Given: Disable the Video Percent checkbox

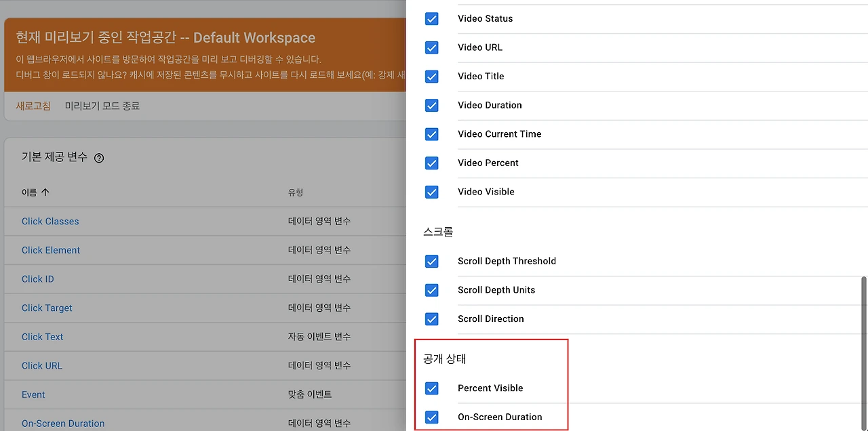Looking at the screenshot, I should tap(432, 163).
